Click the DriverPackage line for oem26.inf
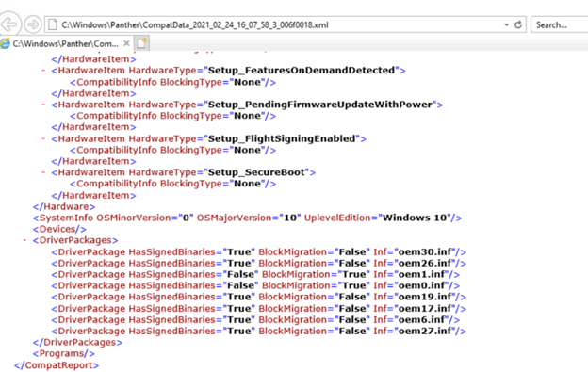 259,263
